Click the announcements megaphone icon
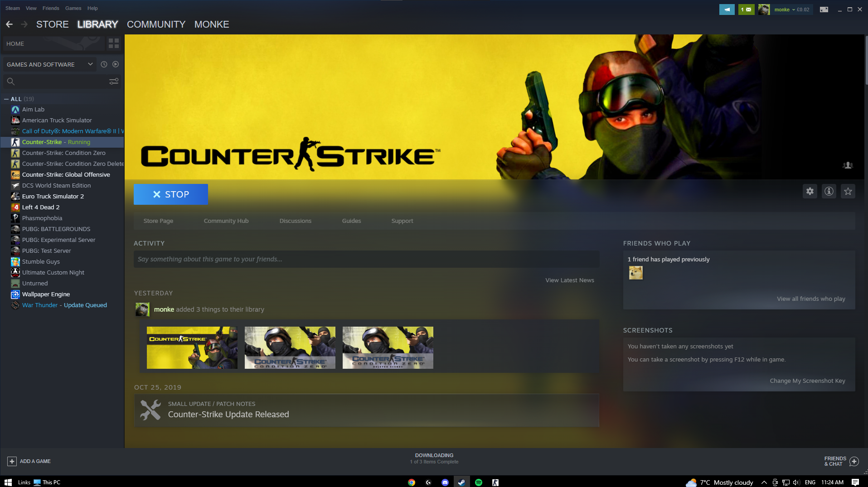Image resolution: width=868 pixels, height=487 pixels. coord(727,10)
